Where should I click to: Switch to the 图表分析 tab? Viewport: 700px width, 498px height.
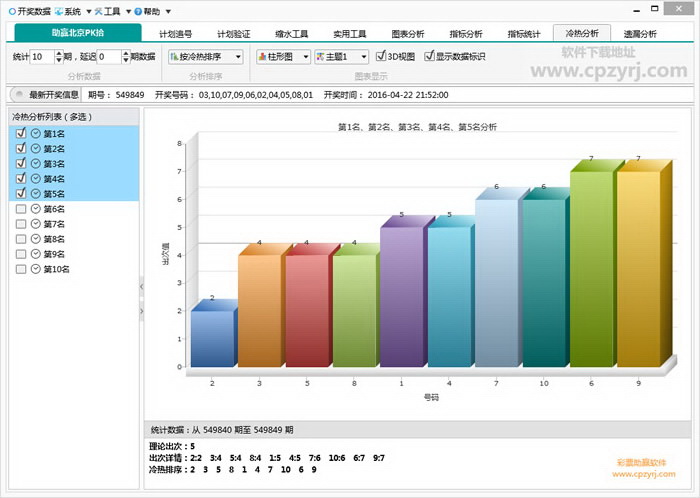coord(408,34)
